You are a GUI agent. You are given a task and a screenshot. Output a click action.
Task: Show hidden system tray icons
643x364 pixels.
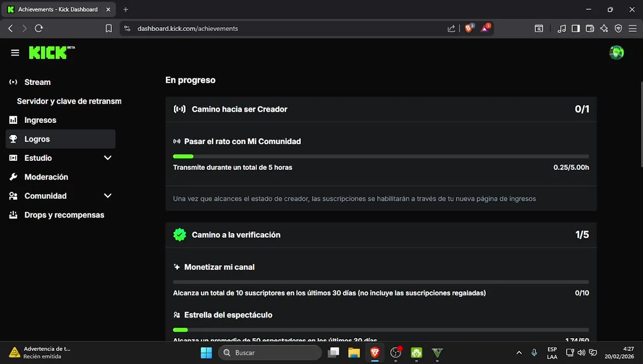click(519, 352)
